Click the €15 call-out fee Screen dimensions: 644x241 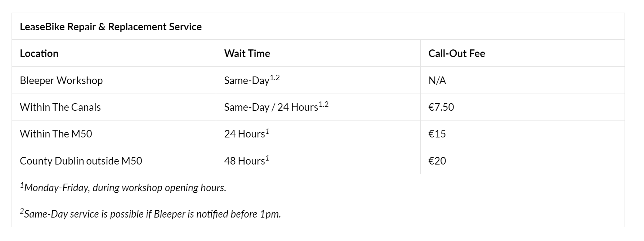pos(437,134)
